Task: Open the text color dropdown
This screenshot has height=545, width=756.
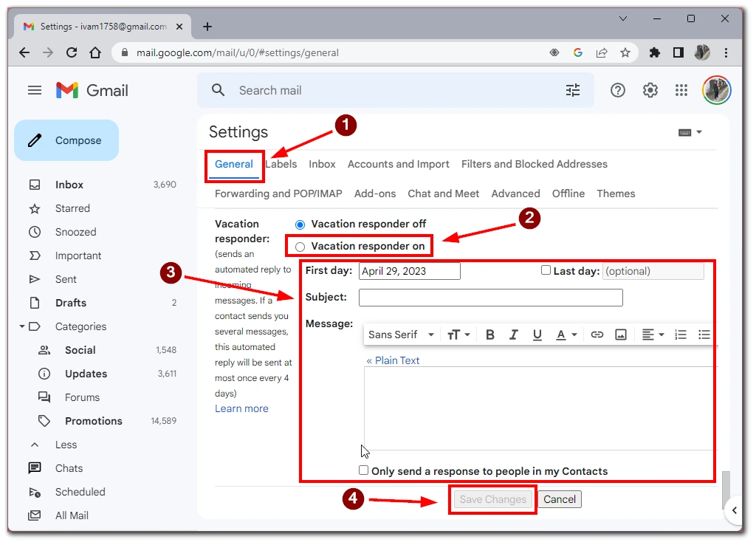Action: [x=566, y=335]
